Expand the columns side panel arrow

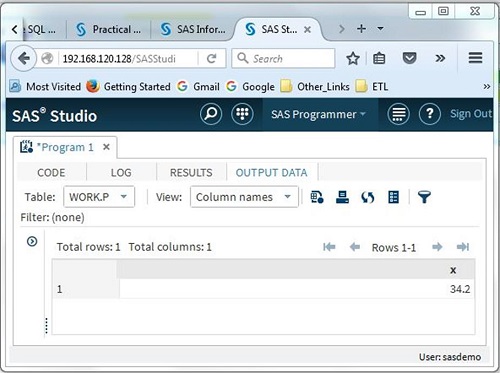(32, 241)
